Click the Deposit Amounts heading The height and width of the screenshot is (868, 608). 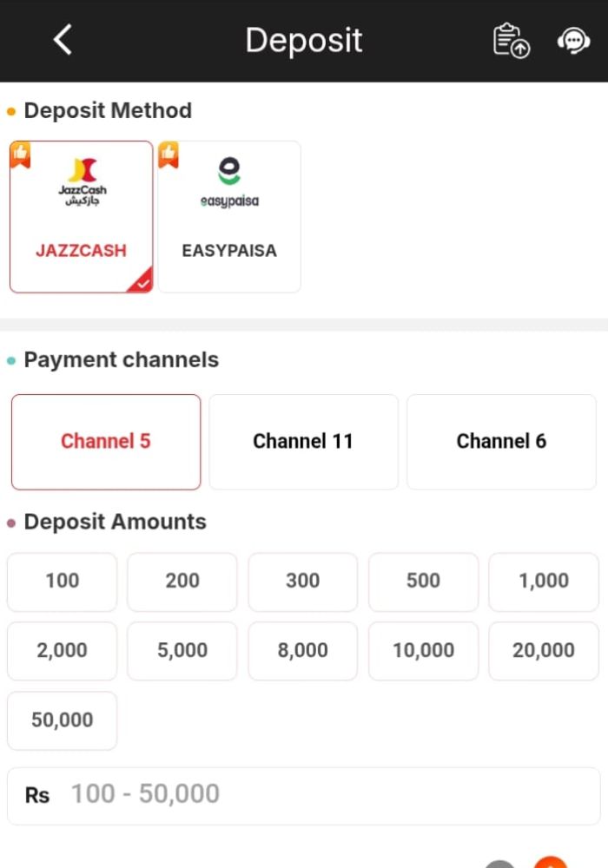115,522
